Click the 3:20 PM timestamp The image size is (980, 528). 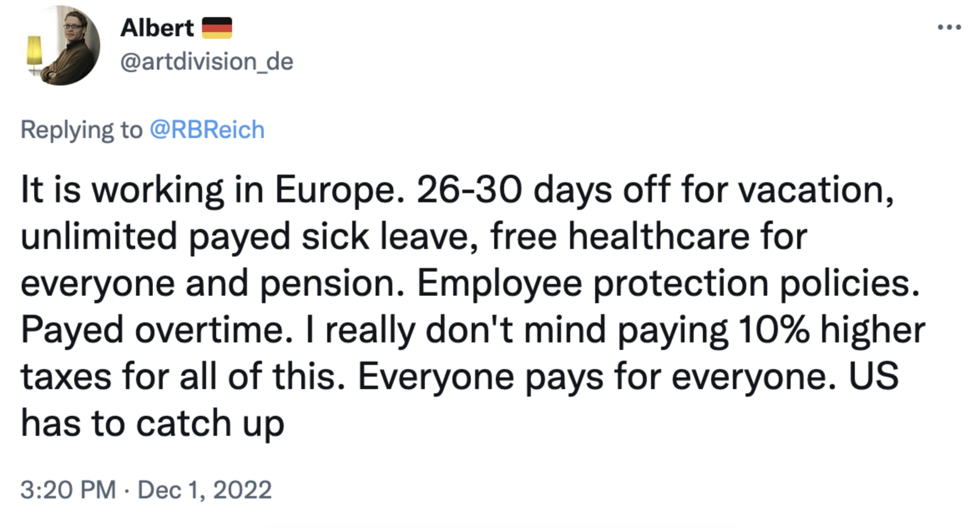pos(68,489)
